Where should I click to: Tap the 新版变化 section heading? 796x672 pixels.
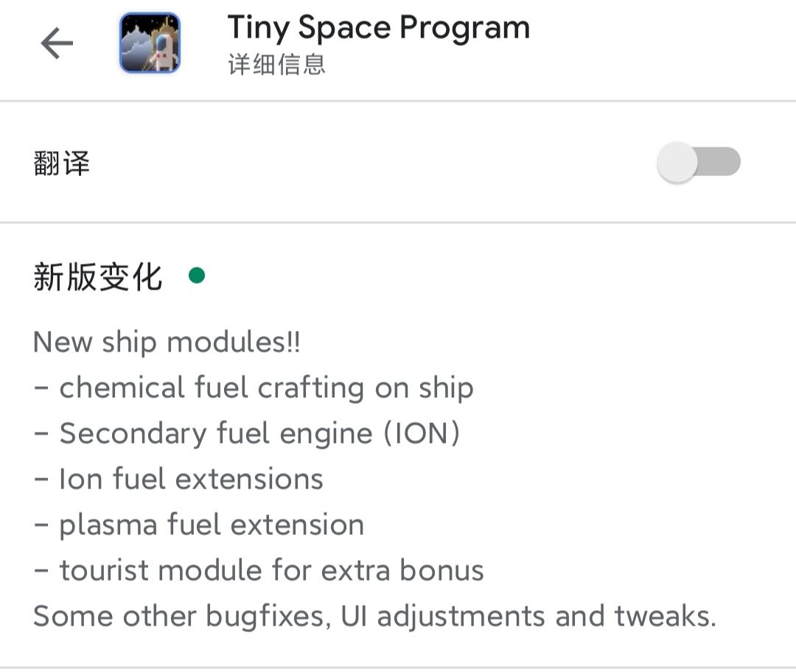click(x=97, y=278)
